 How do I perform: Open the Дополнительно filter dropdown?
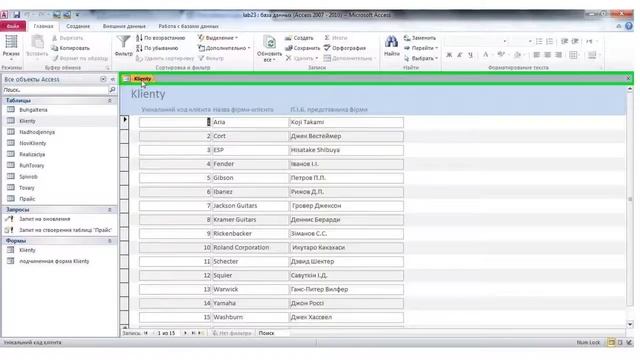pos(224,48)
